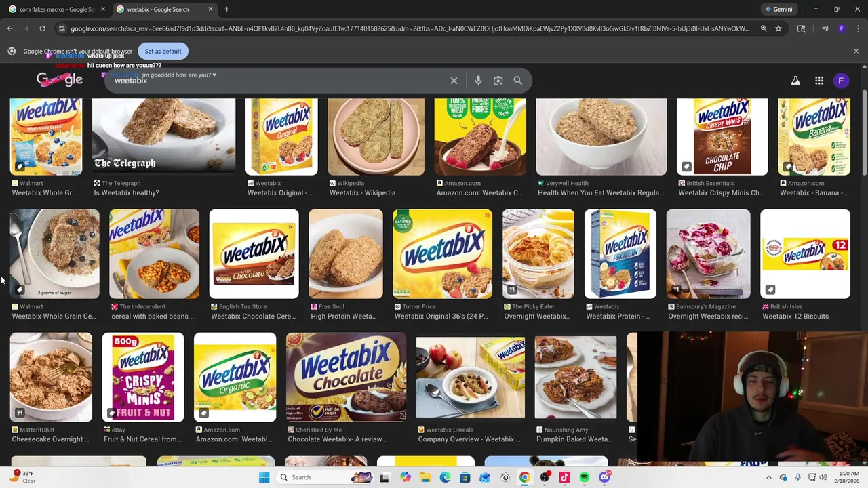
Task: Open the Weetabix with Chocolate box image
Action: click(x=254, y=254)
